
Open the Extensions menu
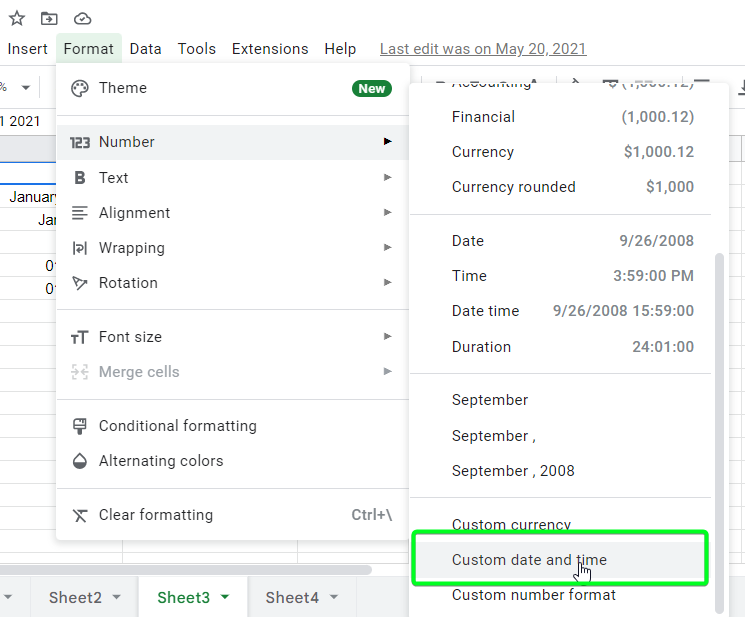point(270,49)
